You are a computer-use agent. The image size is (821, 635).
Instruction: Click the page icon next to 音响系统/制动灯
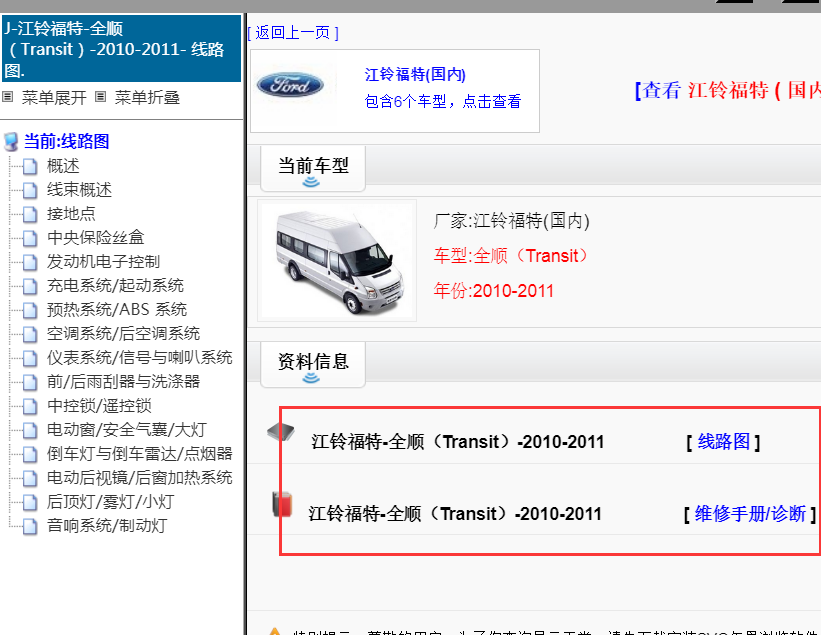tap(30, 526)
